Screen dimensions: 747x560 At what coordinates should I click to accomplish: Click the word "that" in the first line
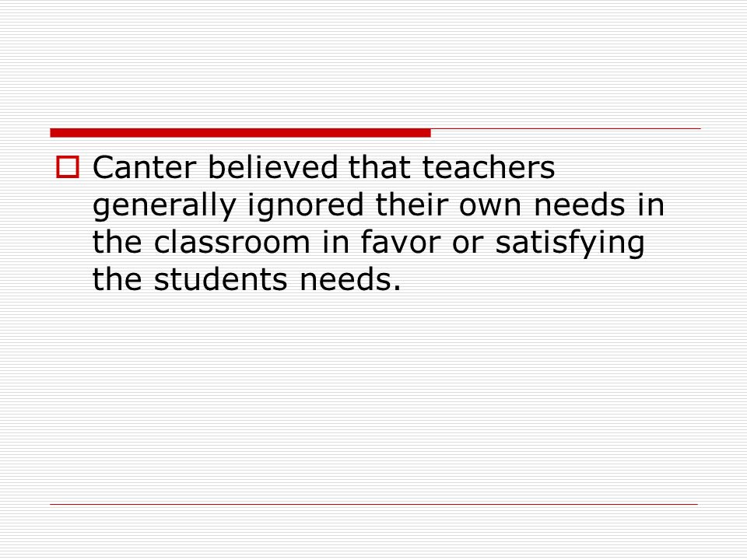click(x=379, y=167)
